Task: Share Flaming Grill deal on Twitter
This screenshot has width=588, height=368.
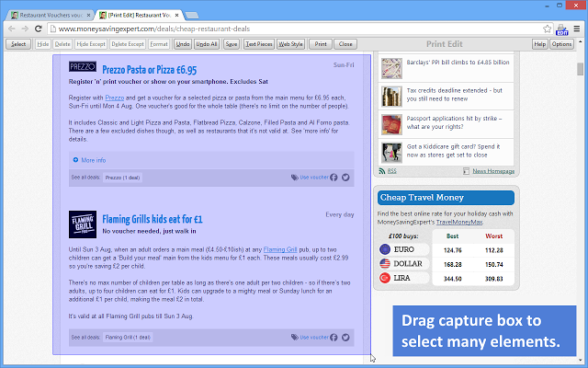Action: [345, 338]
